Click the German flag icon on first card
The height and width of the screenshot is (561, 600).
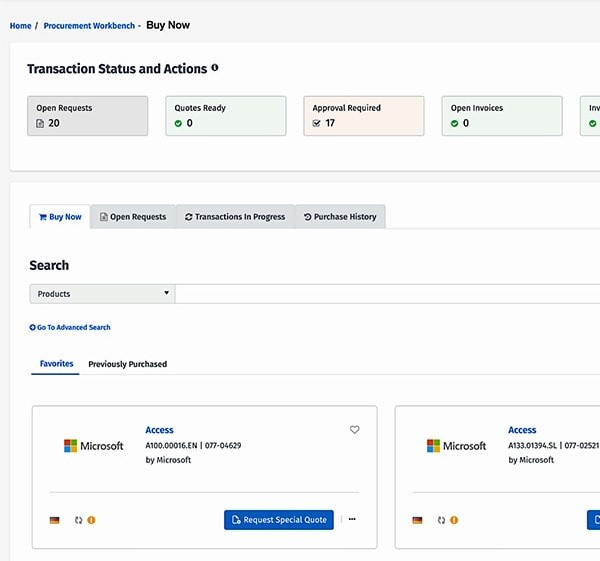[x=54, y=520]
